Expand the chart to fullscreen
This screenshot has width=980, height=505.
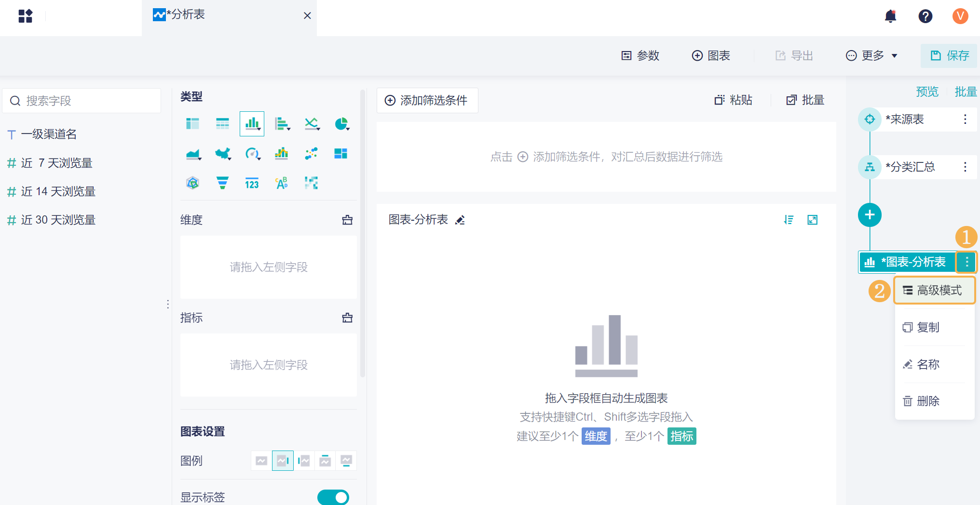pyautogui.click(x=813, y=220)
